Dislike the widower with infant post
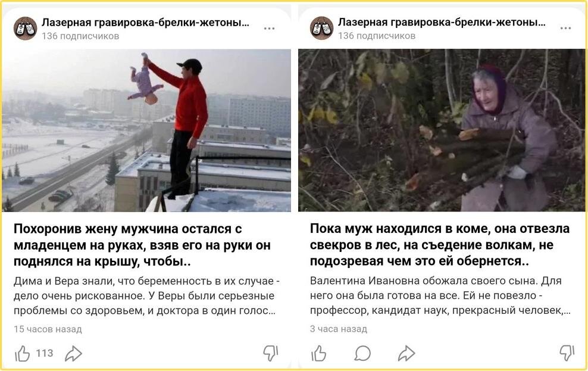Image resolution: width=588 pixels, height=371 pixels. [270, 353]
